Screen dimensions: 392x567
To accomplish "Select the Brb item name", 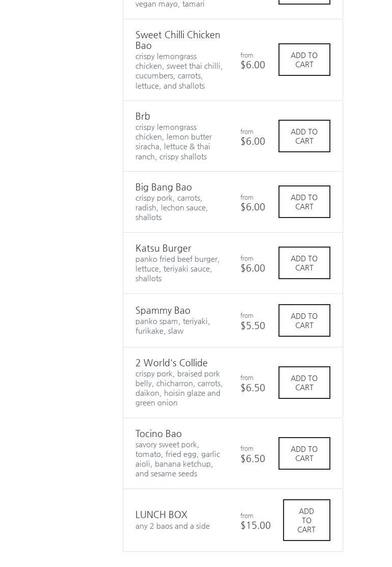I will click(x=143, y=116).
